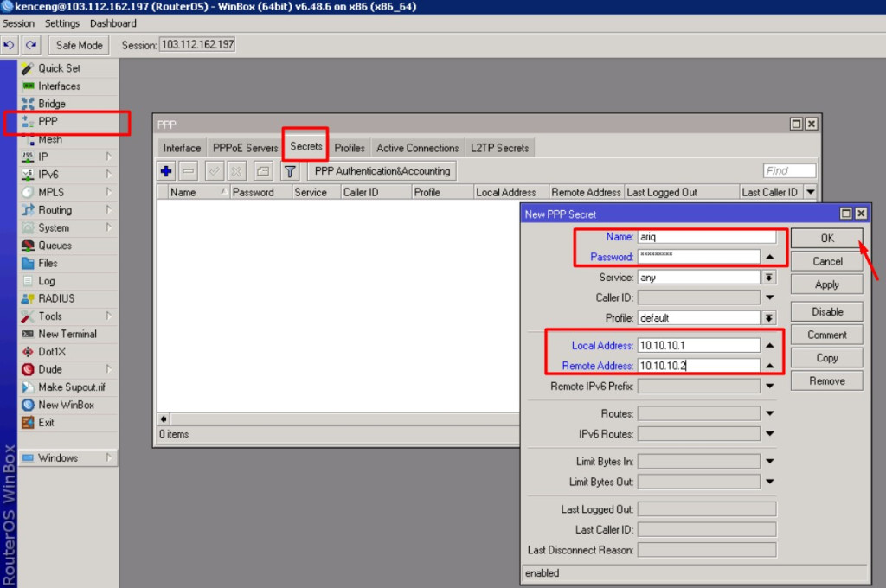Collapse the Remote Address field arrow
The image size is (886, 588).
(x=769, y=366)
